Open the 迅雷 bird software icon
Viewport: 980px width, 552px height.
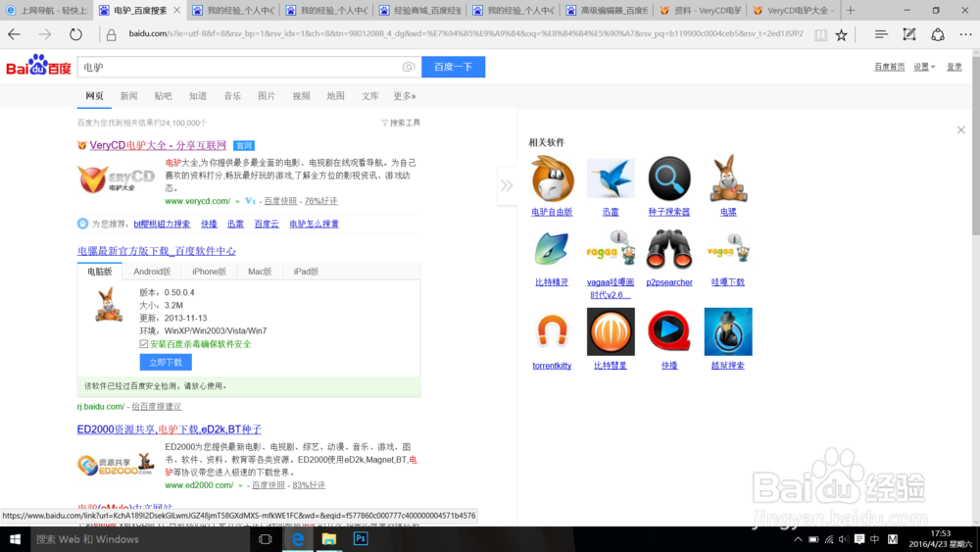point(611,179)
